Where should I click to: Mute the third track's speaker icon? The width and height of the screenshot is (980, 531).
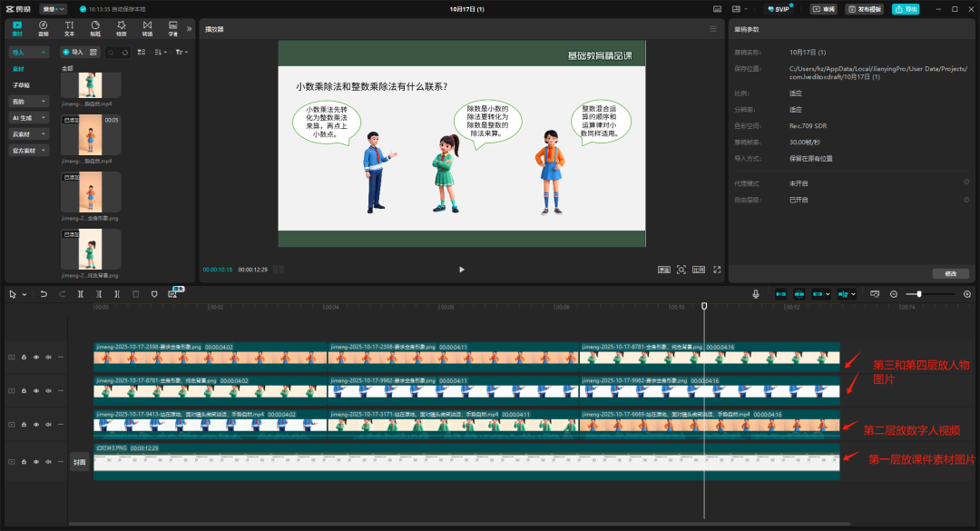coord(48,425)
